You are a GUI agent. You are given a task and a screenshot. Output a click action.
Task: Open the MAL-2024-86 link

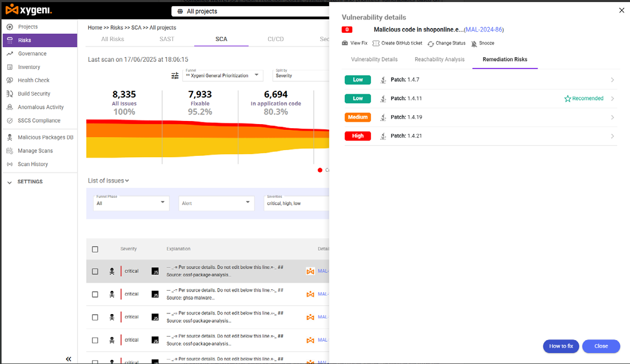click(x=484, y=30)
